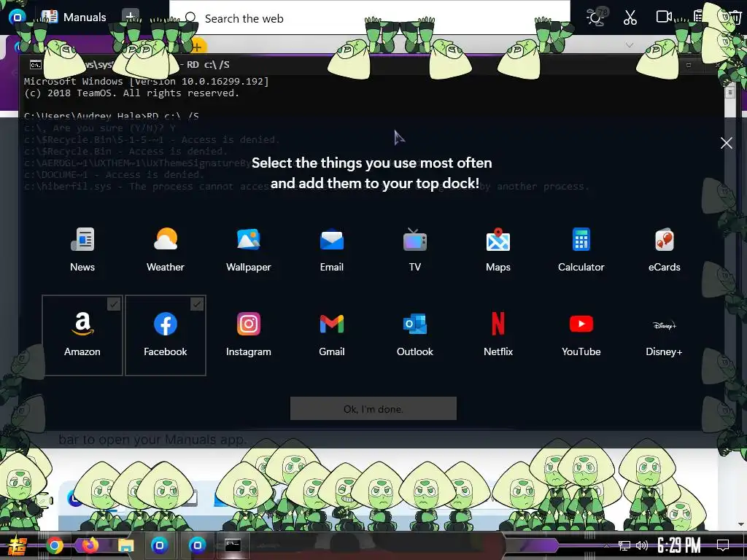Select the eCards app icon
This screenshot has width=747, height=560.
click(664, 239)
